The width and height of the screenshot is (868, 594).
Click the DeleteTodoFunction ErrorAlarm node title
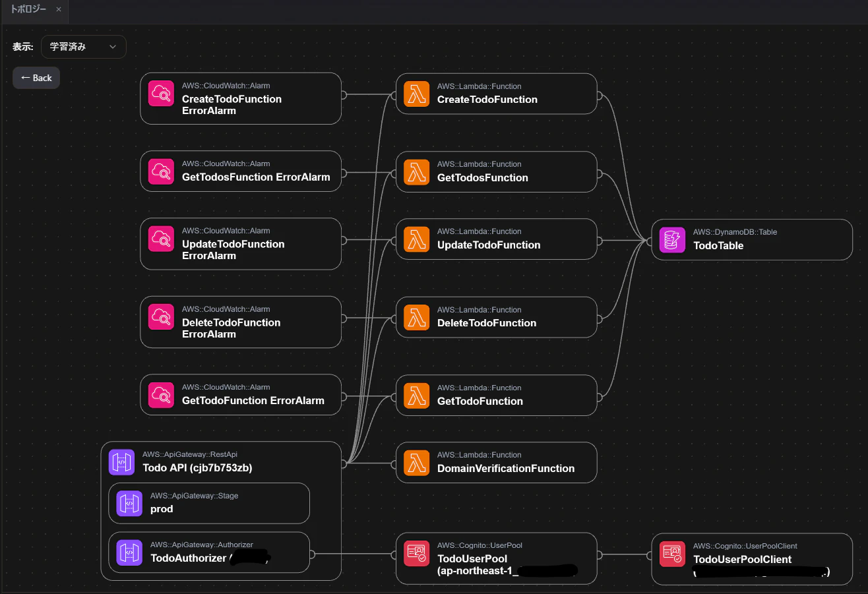pos(231,328)
